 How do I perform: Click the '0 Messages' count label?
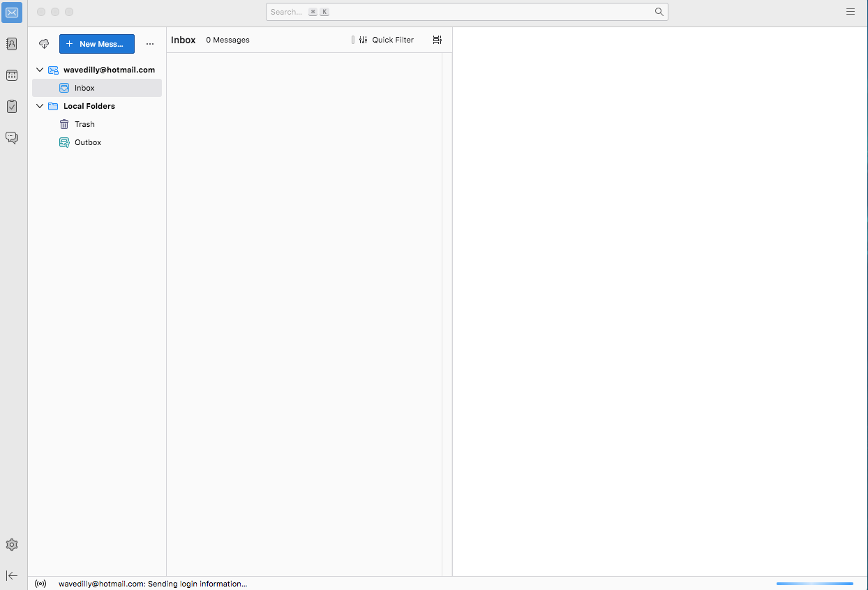227,40
